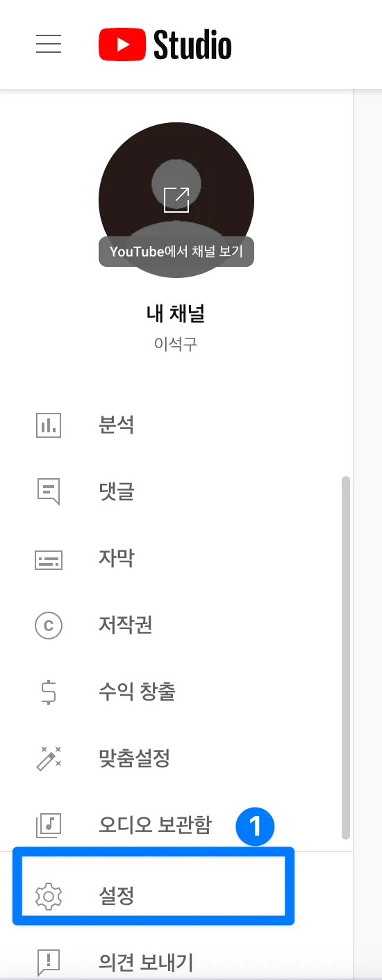Image resolution: width=382 pixels, height=980 pixels.
Task: Click the 수익 창출 dollar icon
Action: click(49, 692)
